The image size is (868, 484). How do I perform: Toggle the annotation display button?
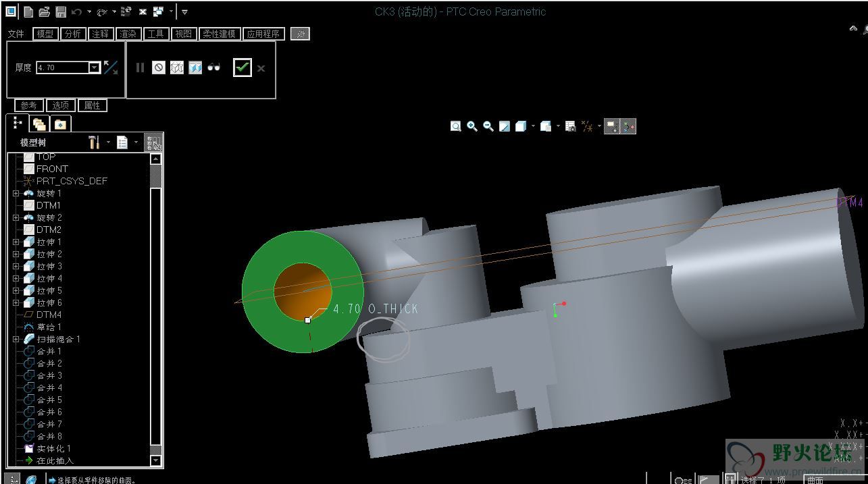tap(611, 126)
